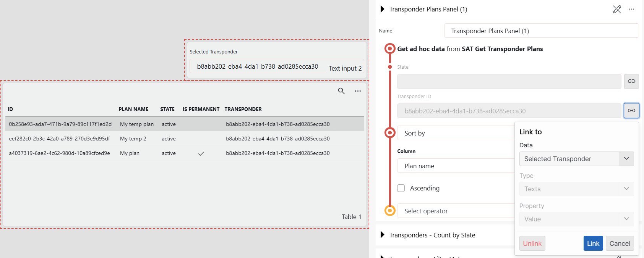This screenshot has width=644, height=258.
Task: Collapse the Transponder Plans Panel (1) section
Action: 382,9
